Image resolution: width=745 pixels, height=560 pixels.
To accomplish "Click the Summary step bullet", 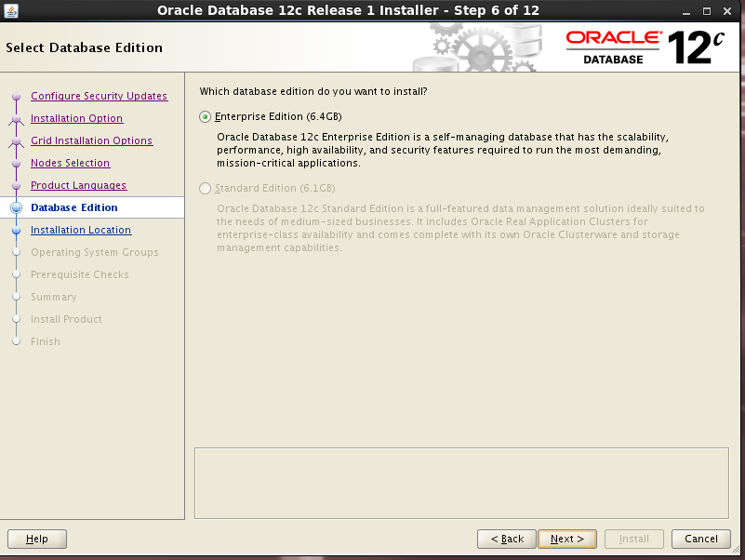I will coord(16,297).
